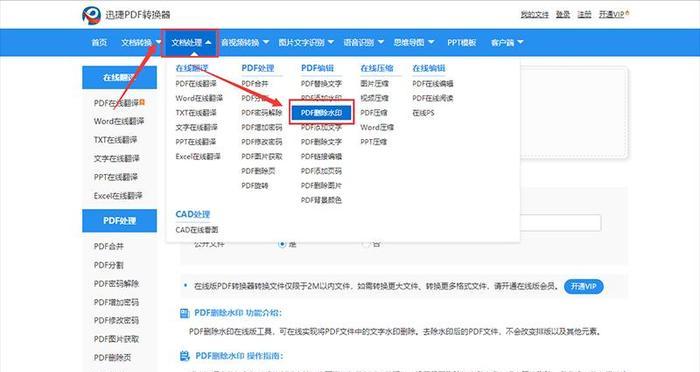This screenshot has width=700, height=372.
Task: Open PDF在线编辑 under 在线编辑
Action: point(433,84)
